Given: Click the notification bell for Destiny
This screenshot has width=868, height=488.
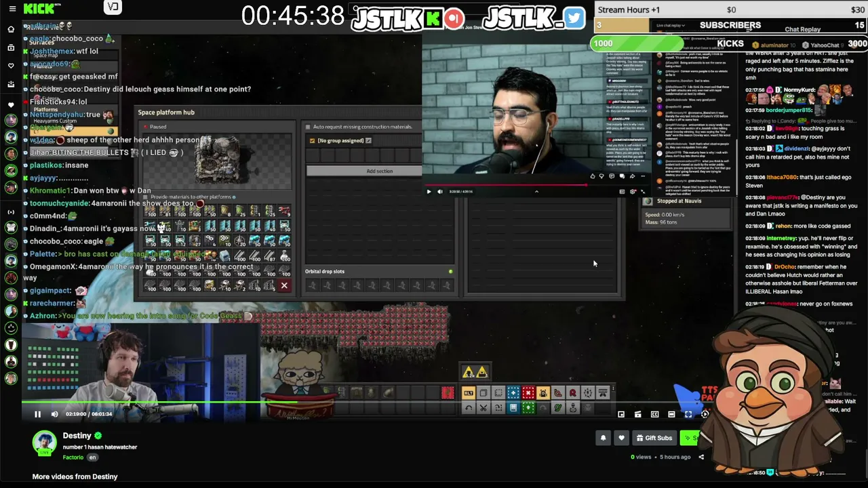Looking at the screenshot, I should point(603,438).
